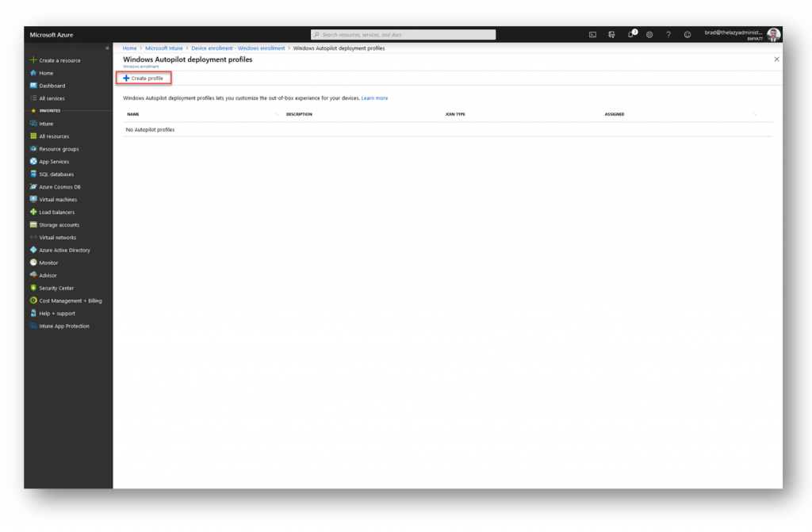The image size is (812, 532).
Task: Launch Cloud Shell from top bar
Action: click(592, 35)
